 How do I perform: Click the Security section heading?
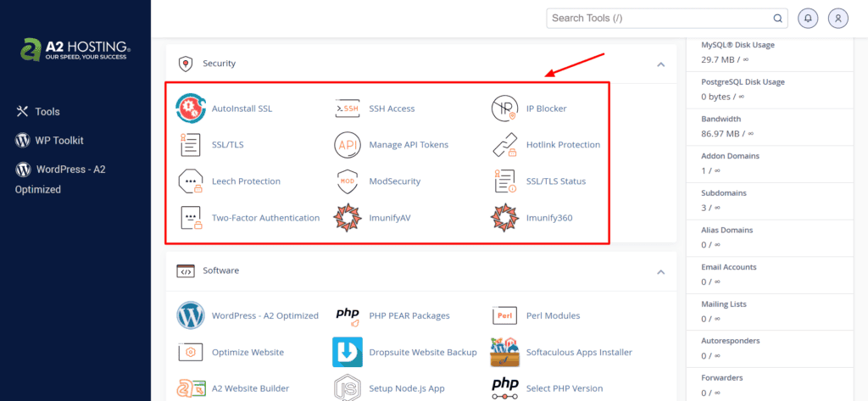point(220,63)
